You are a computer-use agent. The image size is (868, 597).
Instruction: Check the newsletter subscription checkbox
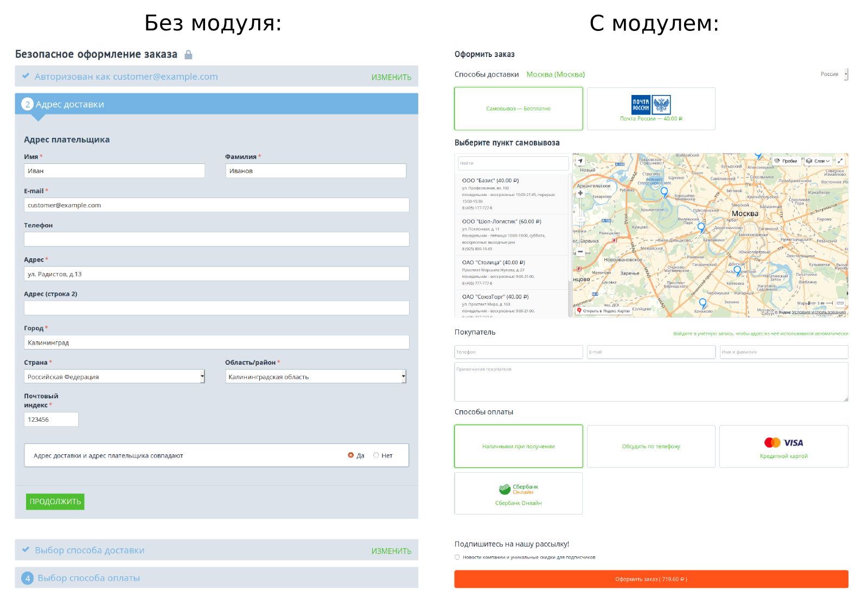tap(457, 557)
